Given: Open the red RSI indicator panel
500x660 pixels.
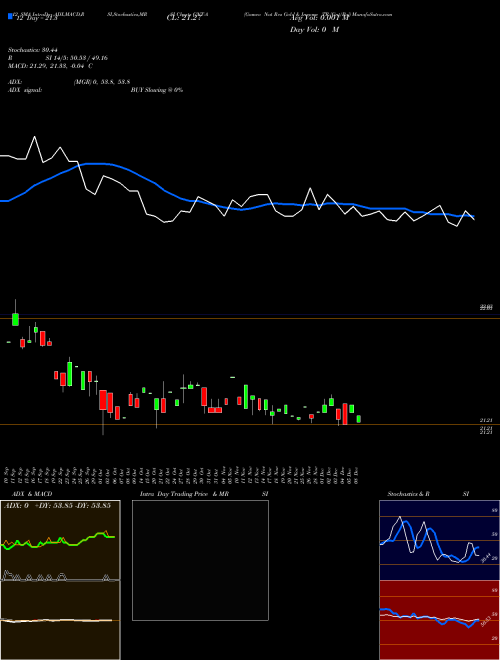Looking at the screenshot, I should click(439, 620).
